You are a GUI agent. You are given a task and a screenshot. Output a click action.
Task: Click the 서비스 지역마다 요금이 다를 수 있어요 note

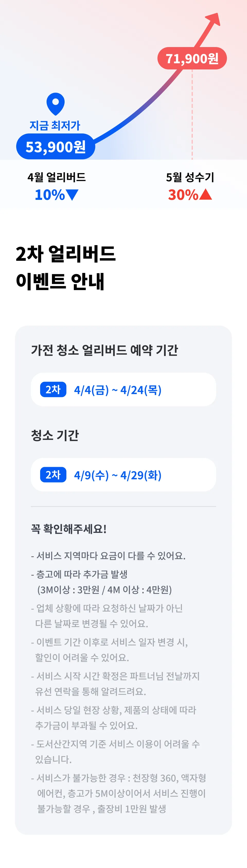[109, 556]
